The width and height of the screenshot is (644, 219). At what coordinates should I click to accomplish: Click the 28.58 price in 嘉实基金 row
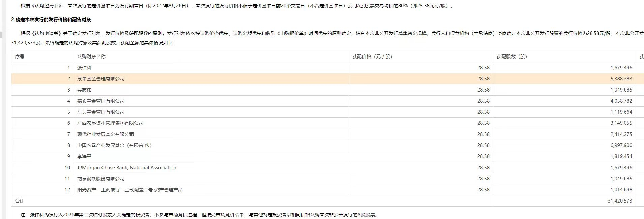coord(483,101)
